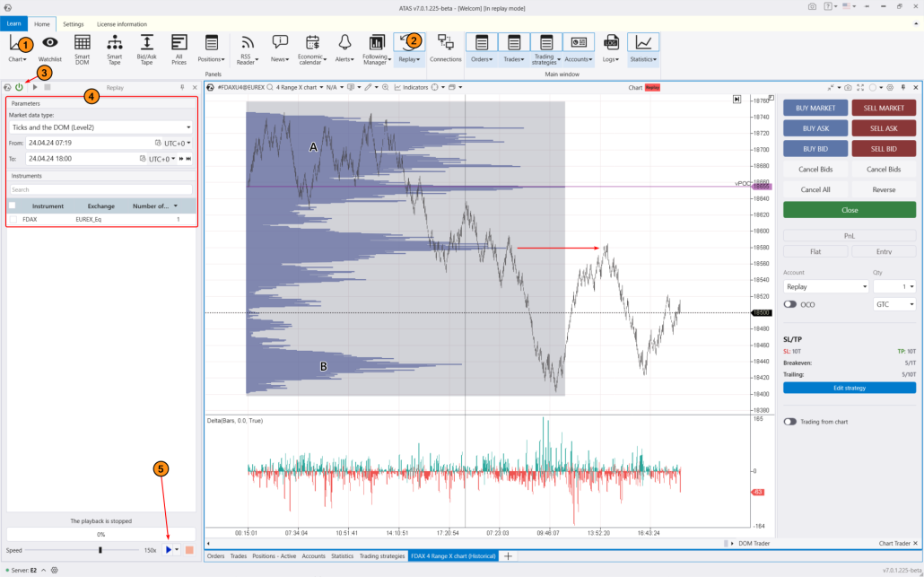Check the FDAX instrument row checkbox
The width and height of the screenshot is (924, 577).
[x=13, y=218]
